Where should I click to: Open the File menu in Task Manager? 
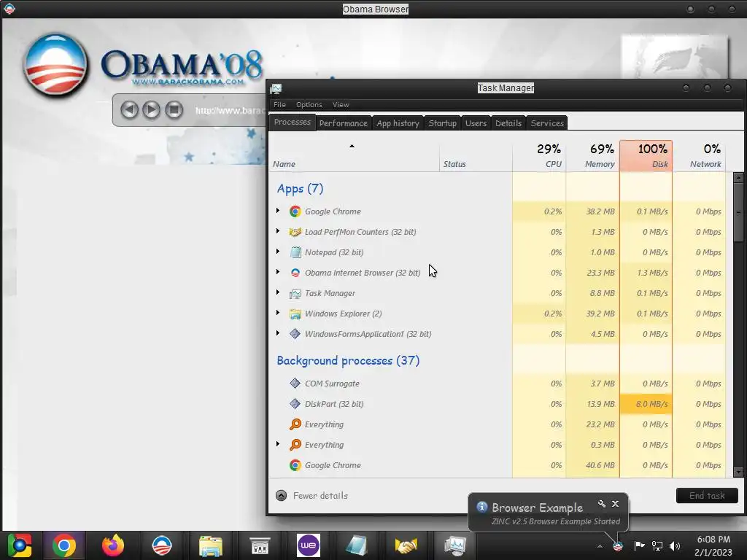pos(279,105)
